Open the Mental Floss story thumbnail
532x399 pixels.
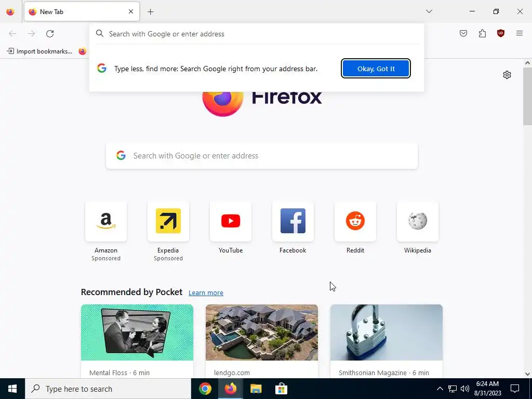coord(137,332)
